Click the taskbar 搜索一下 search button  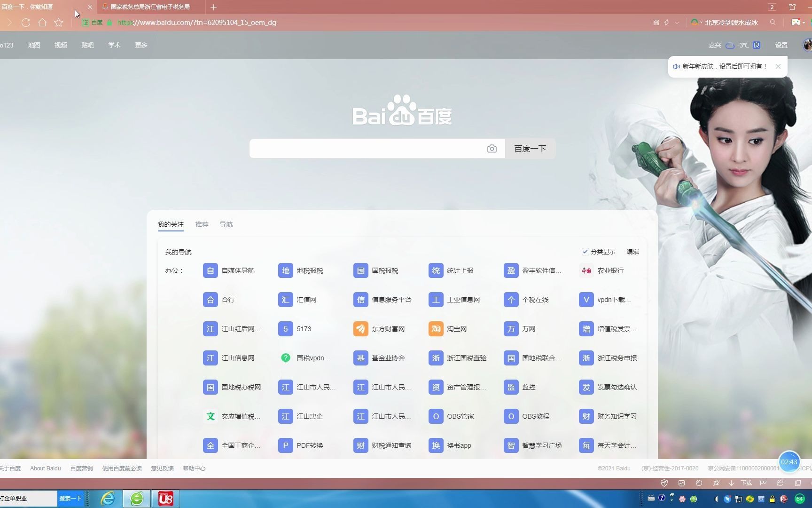[x=70, y=499]
